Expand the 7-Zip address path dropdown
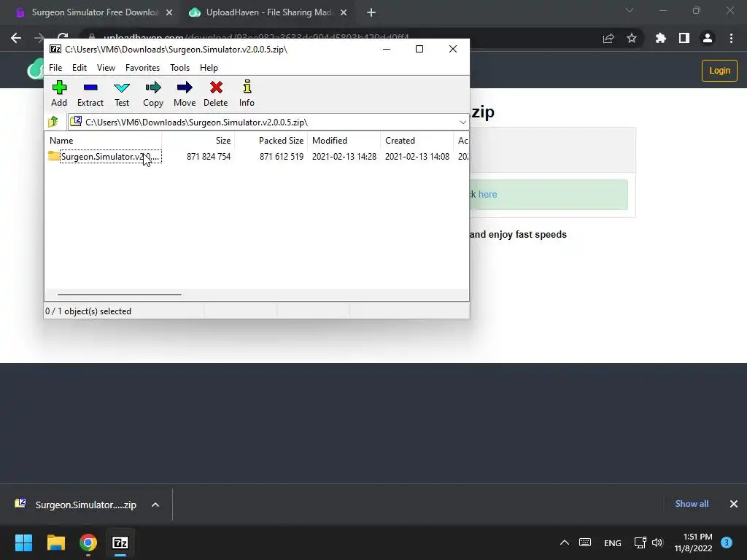The width and height of the screenshot is (747, 560). click(x=462, y=122)
